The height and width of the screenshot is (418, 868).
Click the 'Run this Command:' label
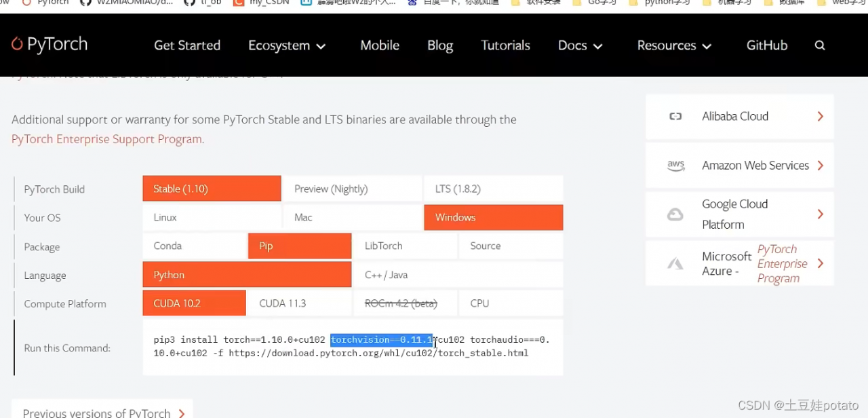pos(67,348)
